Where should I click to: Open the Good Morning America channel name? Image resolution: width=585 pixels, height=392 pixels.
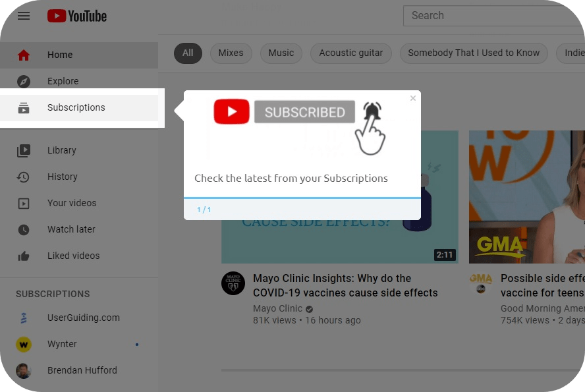(542, 308)
